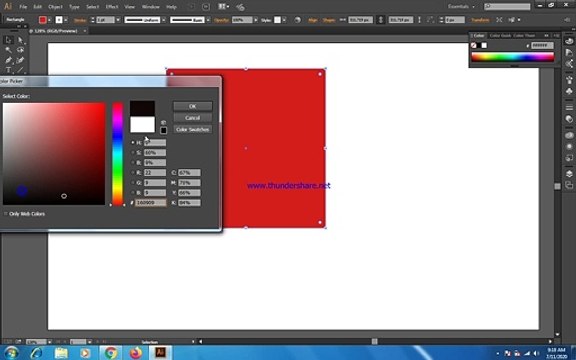Open the Stroke panel link in control bar
Screen dimensions: 576x360
click(80, 20)
